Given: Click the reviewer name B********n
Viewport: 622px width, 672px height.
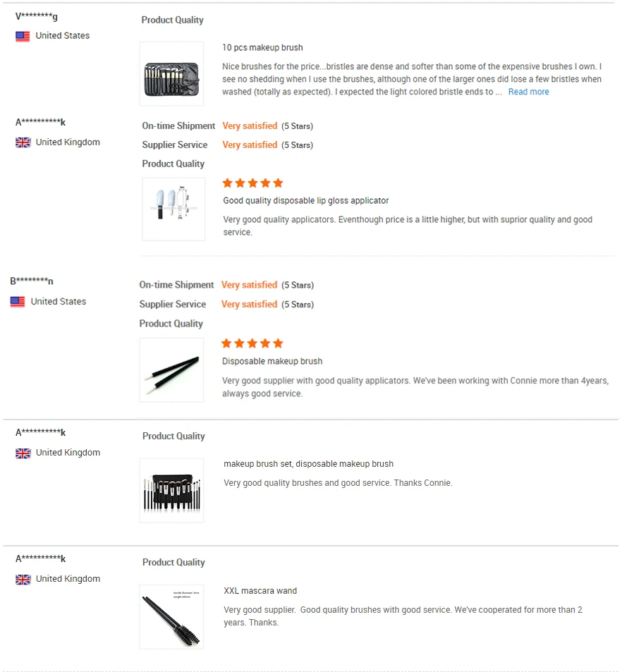Looking at the screenshot, I should point(32,281).
